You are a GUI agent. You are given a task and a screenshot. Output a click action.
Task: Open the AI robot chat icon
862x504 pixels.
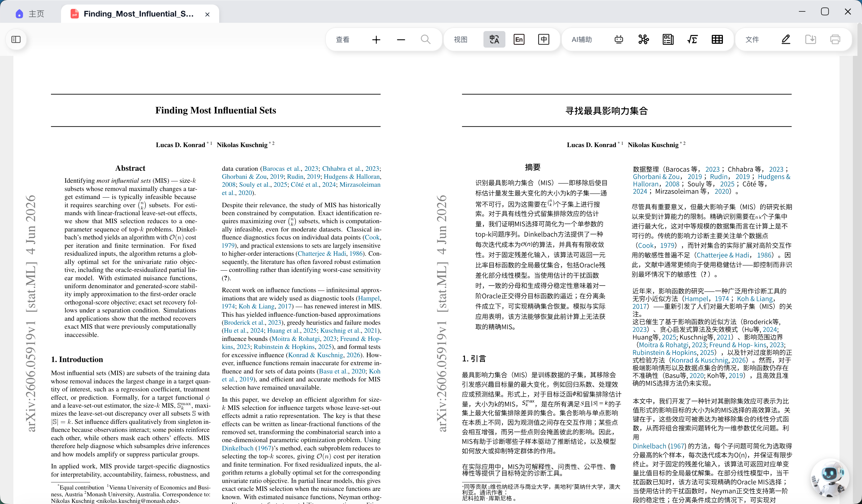pos(619,39)
